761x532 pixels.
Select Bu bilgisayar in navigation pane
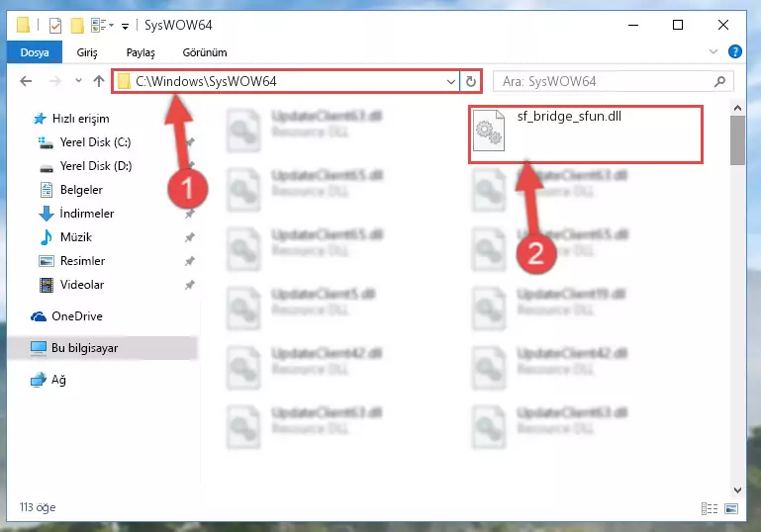coord(102,348)
